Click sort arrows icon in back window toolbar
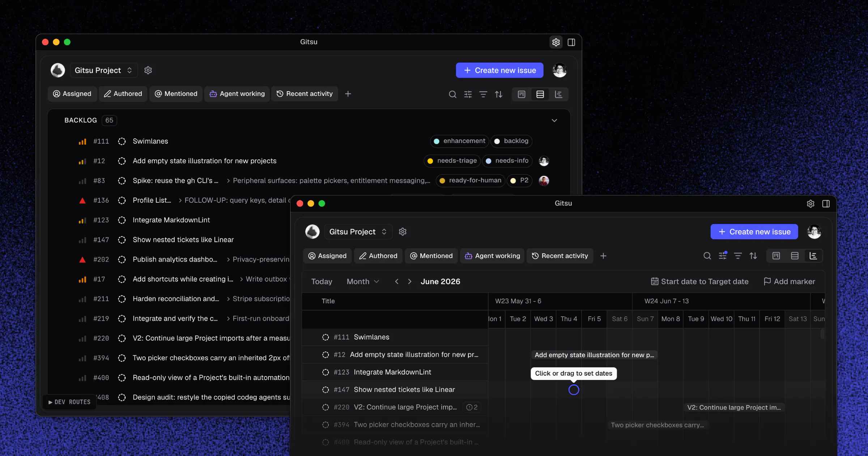868x456 pixels. [499, 94]
